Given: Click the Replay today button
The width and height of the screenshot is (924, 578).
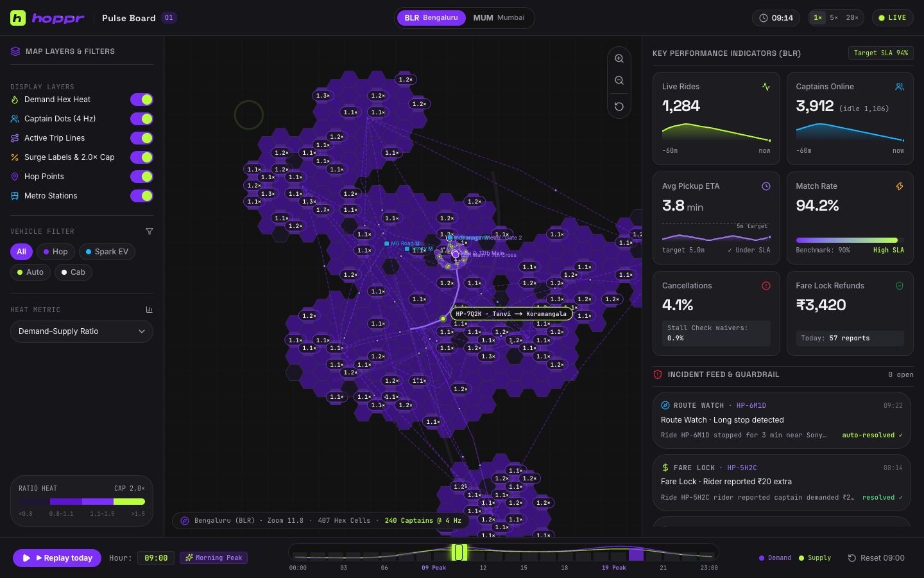Looking at the screenshot, I should pos(57,558).
